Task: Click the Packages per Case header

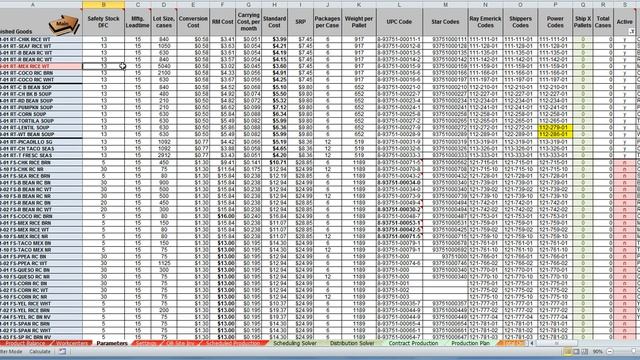Action: click(327, 22)
